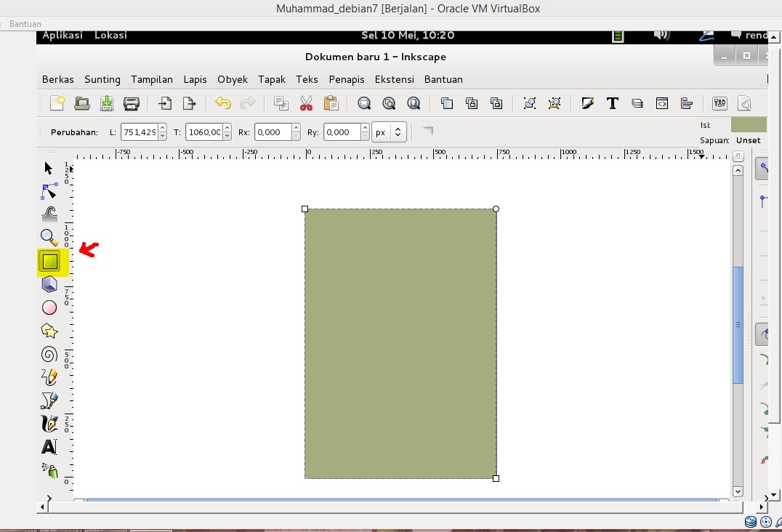Open the Obyek menu
Screen dimensions: 782x532
[x=233, y=79]
